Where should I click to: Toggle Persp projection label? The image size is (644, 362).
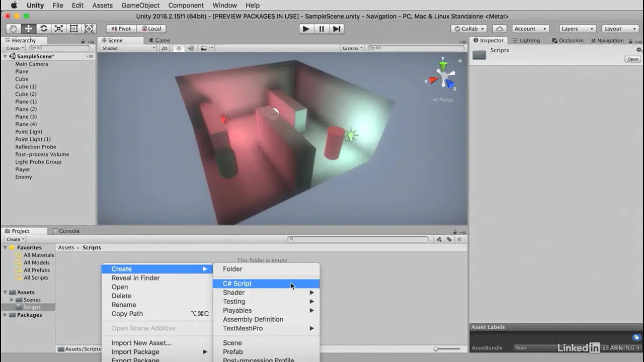pyautogui.click(x=443, y=100)
